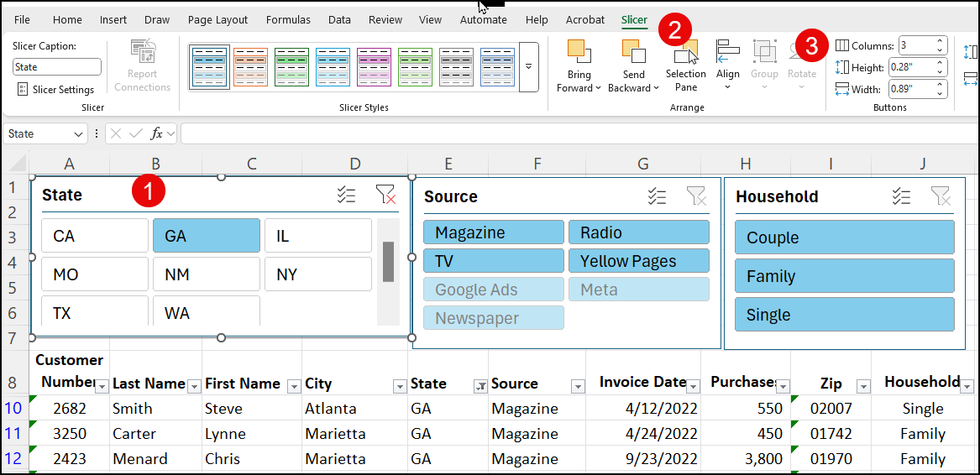Clear filter on Household slicer
Image resolution: width=980 pixels, height=475 pixels.
pyautogui.click(x=940, y=197)
